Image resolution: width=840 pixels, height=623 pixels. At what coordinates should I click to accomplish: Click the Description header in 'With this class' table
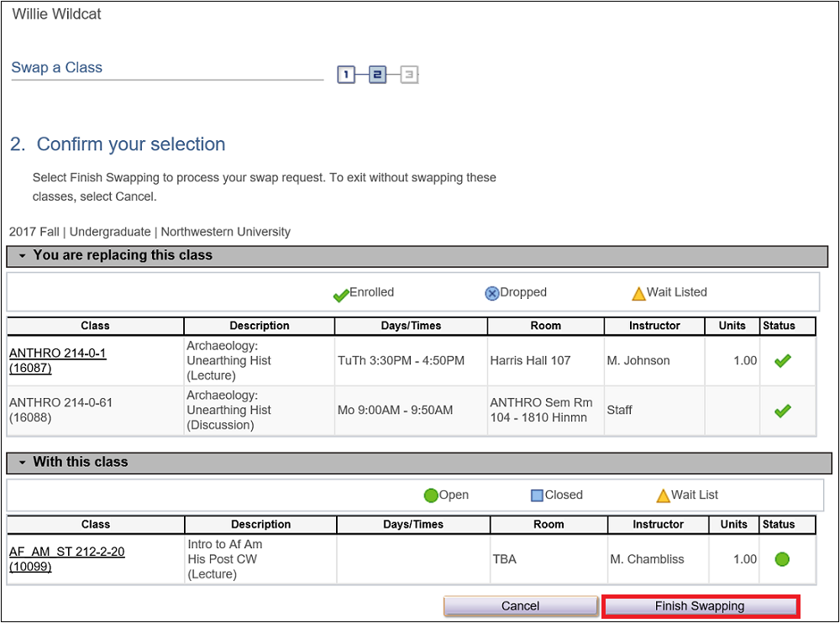click(261, 525)
